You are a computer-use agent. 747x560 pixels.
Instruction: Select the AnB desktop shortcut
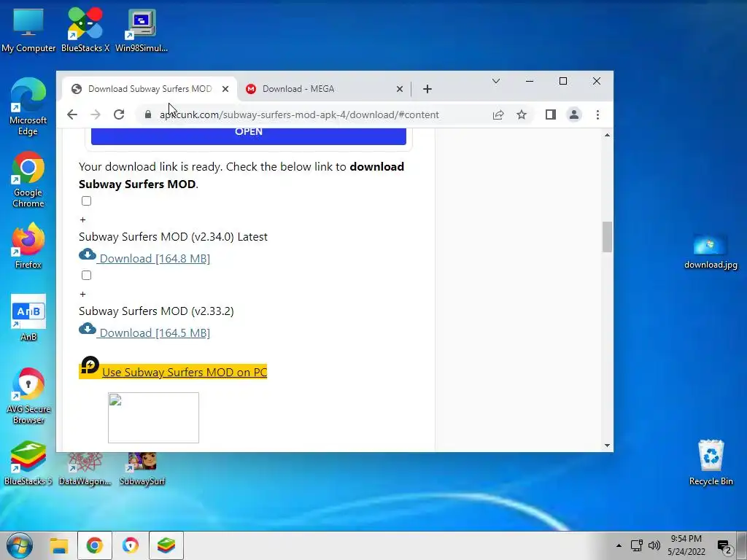[x=28, y=318]
